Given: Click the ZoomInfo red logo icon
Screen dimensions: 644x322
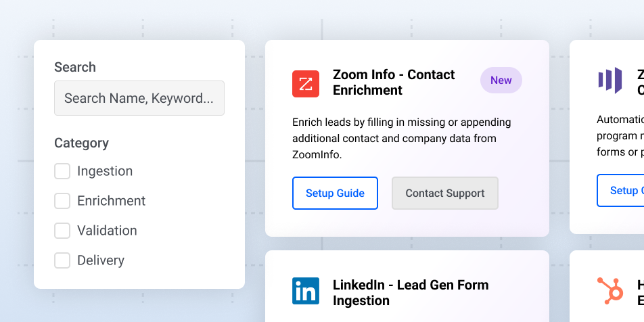Looking at the screenshot, I should tap(306, 83).
